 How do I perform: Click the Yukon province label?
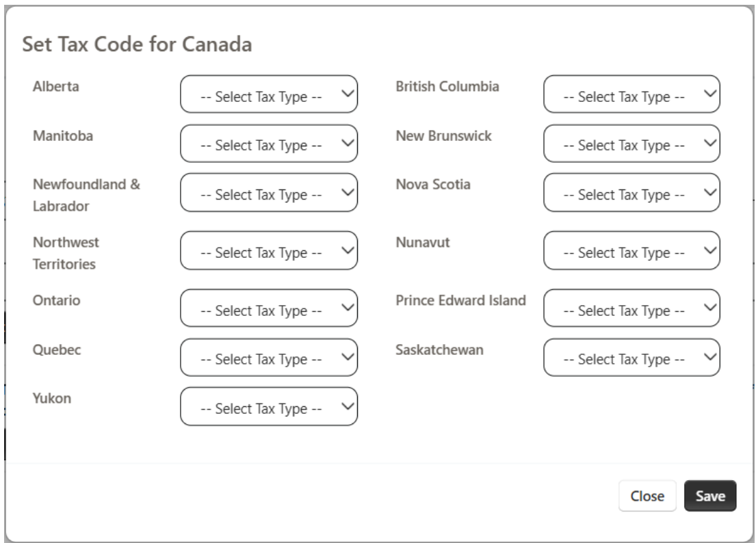[51, 399]
